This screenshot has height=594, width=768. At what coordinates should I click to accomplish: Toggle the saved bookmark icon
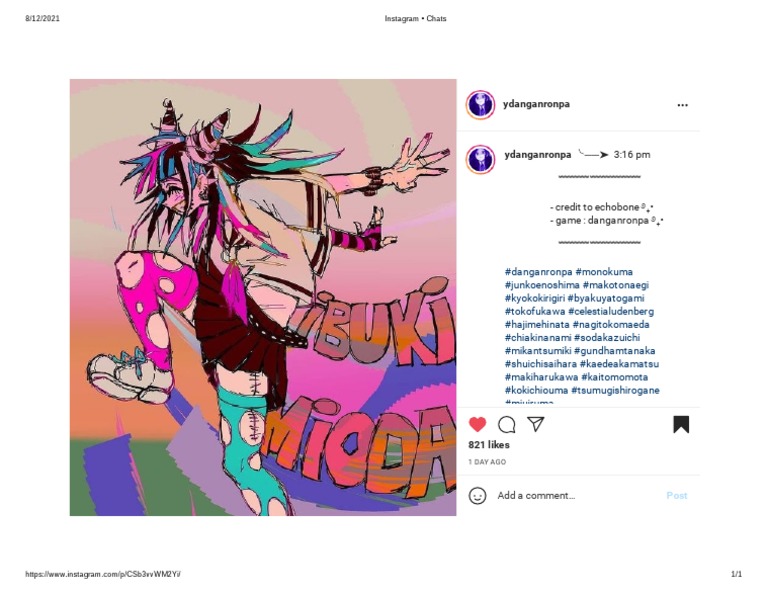(x=681, y=425)
